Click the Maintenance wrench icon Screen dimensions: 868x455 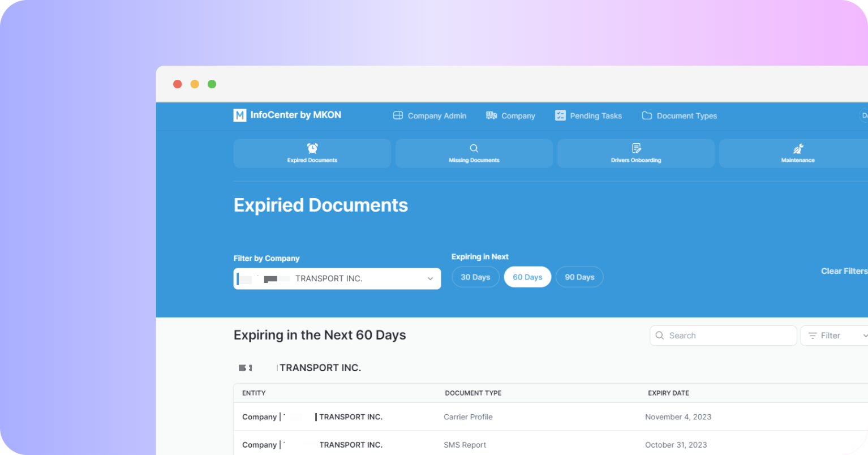click(798, 149)
